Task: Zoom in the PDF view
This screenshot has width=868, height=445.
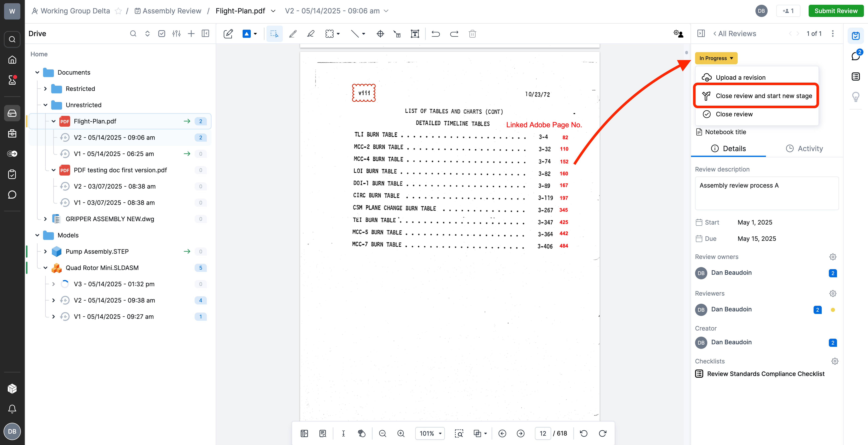Action: 401,433
